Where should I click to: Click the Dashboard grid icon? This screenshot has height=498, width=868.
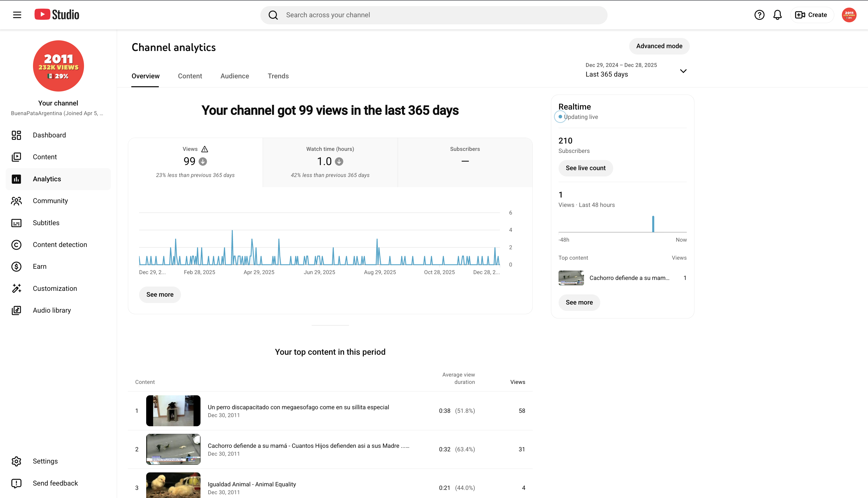point(16,135)
